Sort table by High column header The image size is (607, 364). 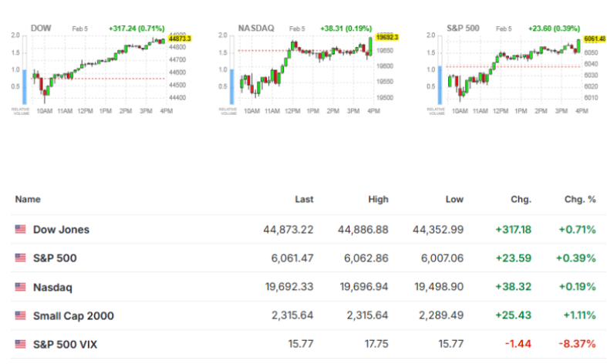point(378,200)
